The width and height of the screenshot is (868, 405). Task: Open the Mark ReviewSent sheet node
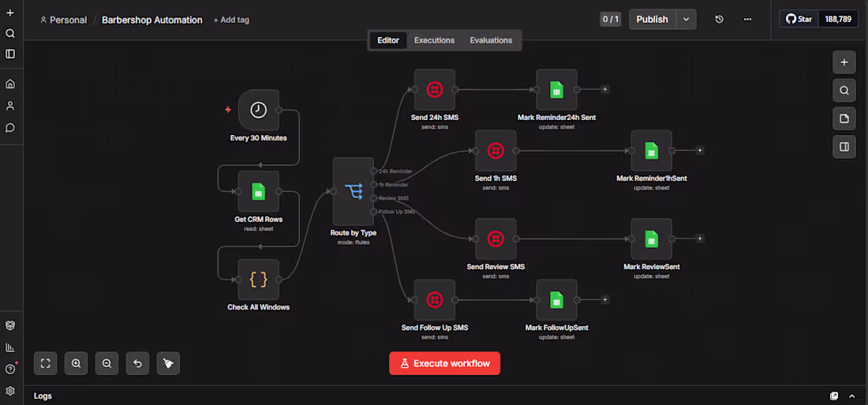(652, 238)
